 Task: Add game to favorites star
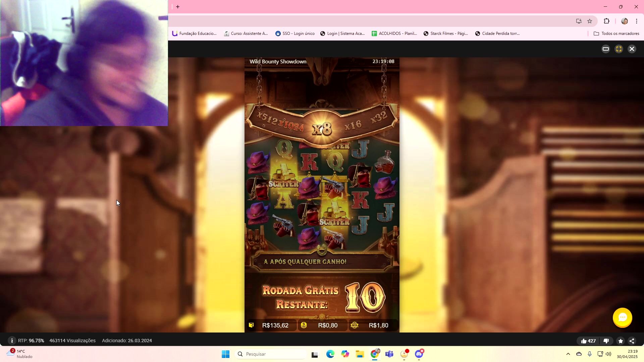621,341
